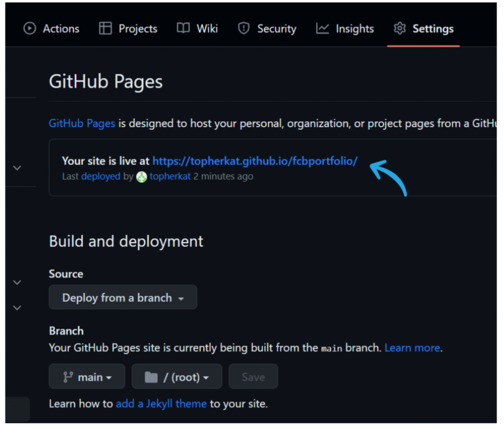Expand the sidebar chevron beside site live box
This screenshot has height=429, width=504.
click(17, 168)
